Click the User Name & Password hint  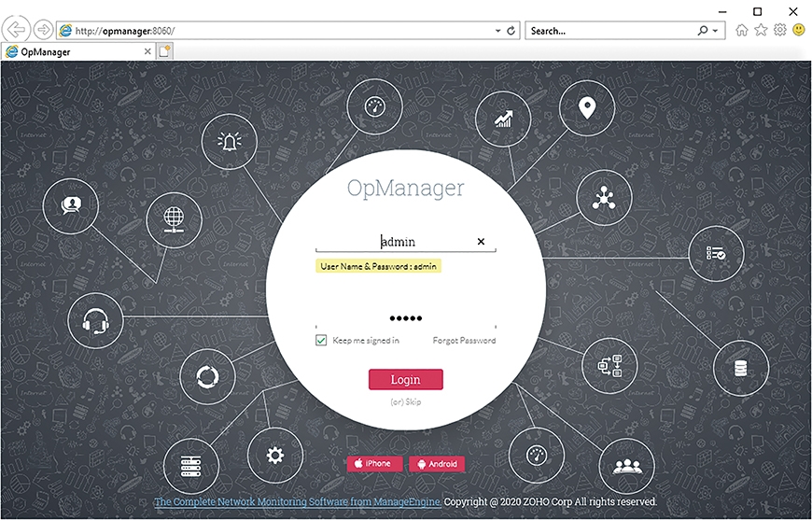point(379,266)
